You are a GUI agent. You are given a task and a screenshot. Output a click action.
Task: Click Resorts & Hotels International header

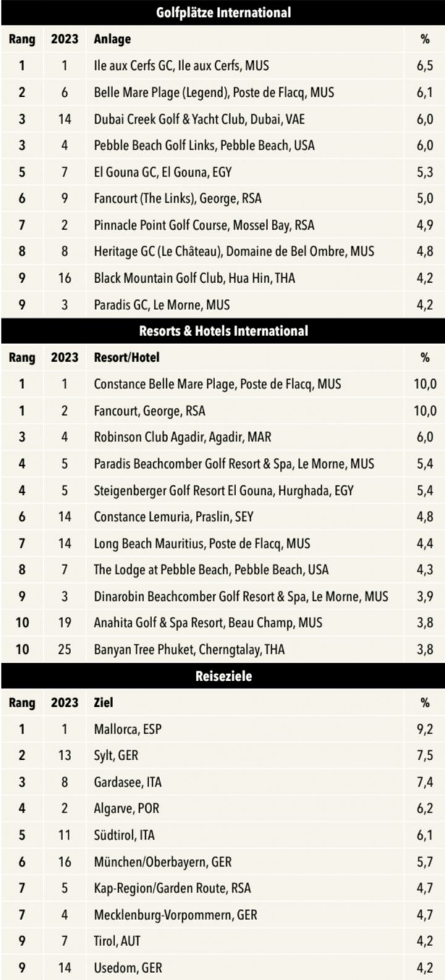222,331
